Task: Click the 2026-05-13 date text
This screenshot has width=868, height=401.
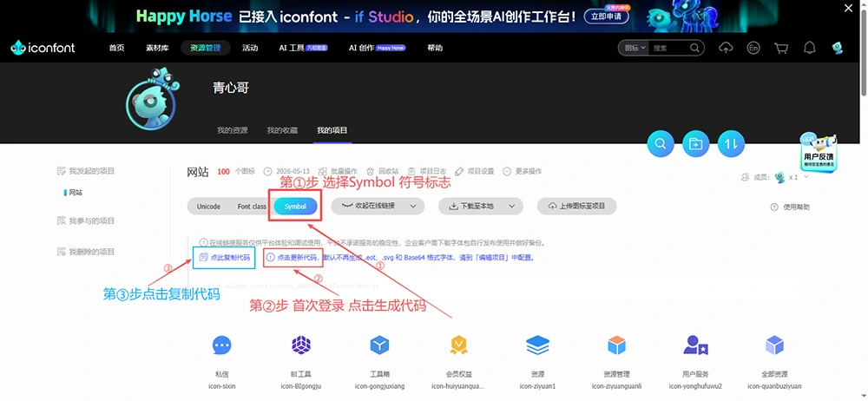Action: coord(292,172)
